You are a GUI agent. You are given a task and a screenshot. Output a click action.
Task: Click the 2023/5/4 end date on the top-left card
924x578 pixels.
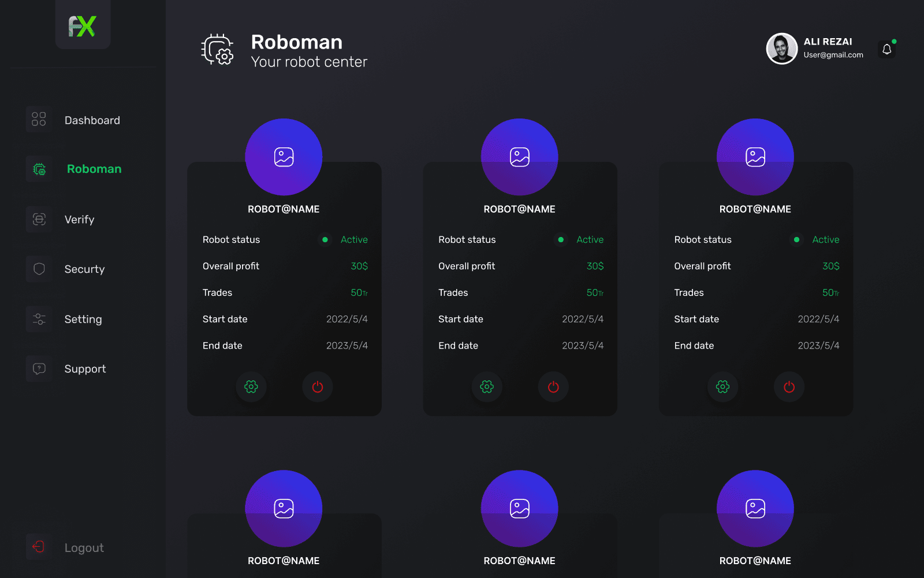coord(347,346)
